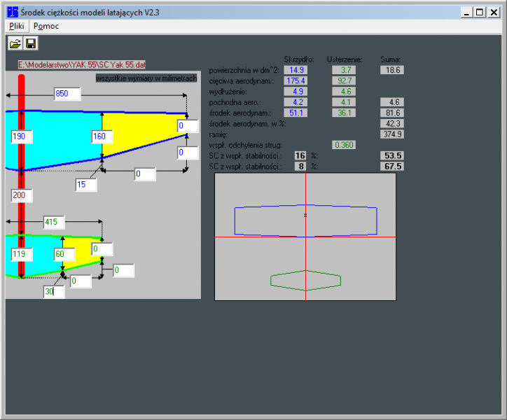Click the wingspan field showing 850

(x=67, y=94)
